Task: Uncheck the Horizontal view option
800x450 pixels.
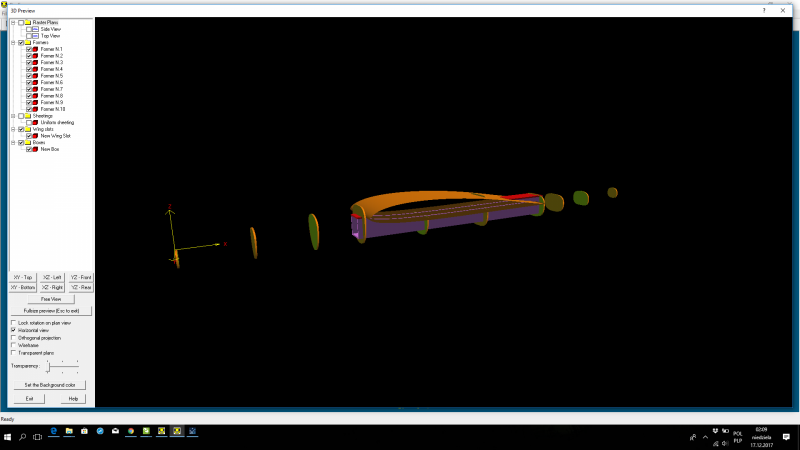Action: 13,330
